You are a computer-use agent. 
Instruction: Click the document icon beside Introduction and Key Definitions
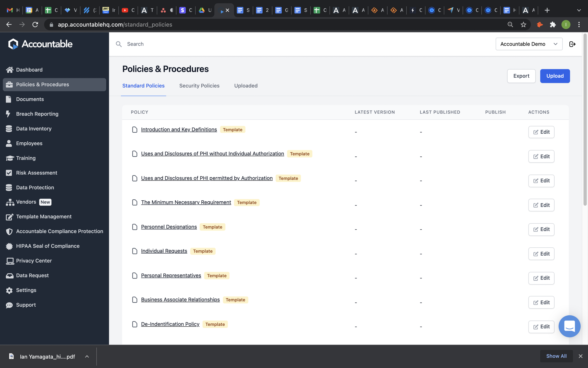coord(135,130)
